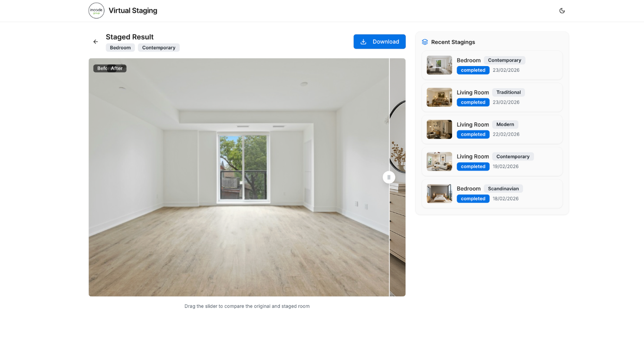The height and width of the screenshot is (357, 644).
Task: Click the 'Drag the slider to compare' caption
Action: [x=247, y=306]
